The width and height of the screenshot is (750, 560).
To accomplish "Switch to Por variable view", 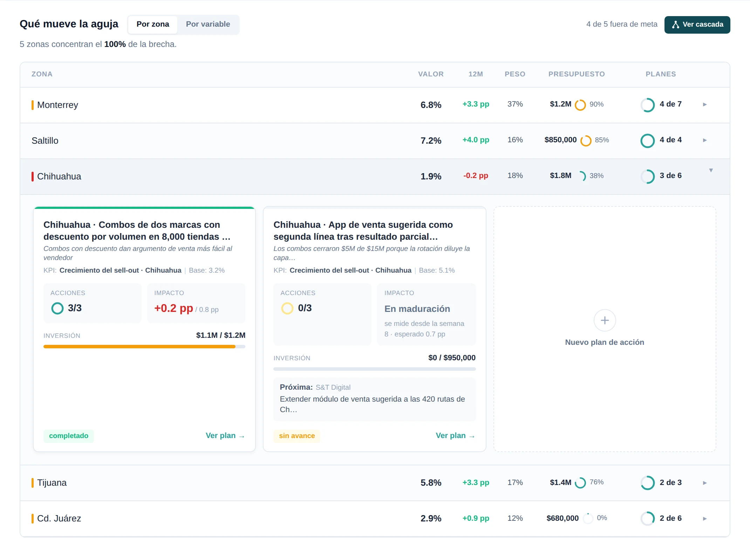I will pos(208,24).
